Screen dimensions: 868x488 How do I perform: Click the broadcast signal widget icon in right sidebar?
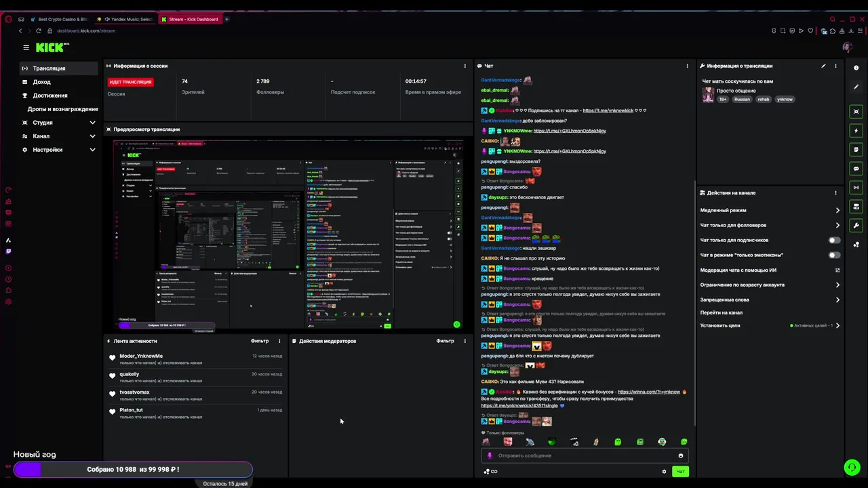(856, 187)
